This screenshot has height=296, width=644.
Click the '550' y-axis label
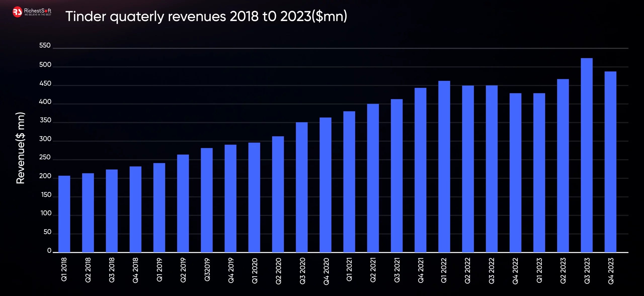point(45,45)
